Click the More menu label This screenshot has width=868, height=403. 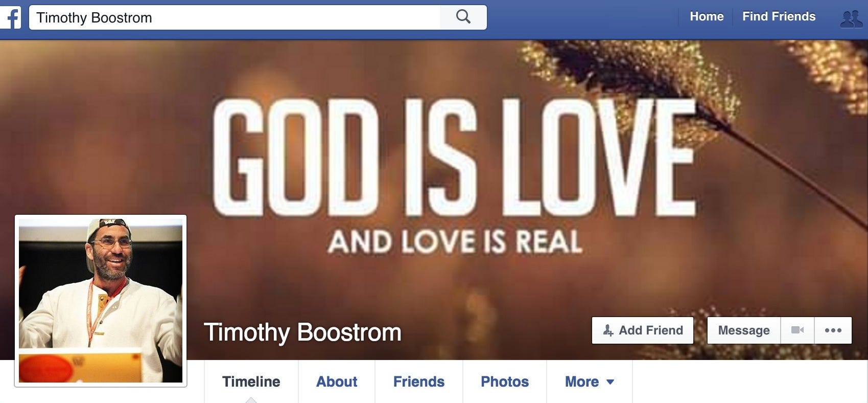coord(581,382)
